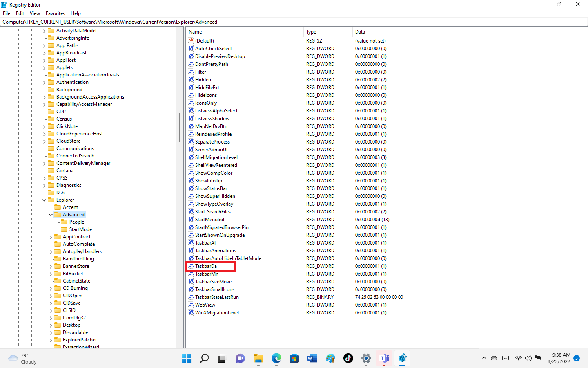Select the (Default) string value icon

click(x=191, y=40)
